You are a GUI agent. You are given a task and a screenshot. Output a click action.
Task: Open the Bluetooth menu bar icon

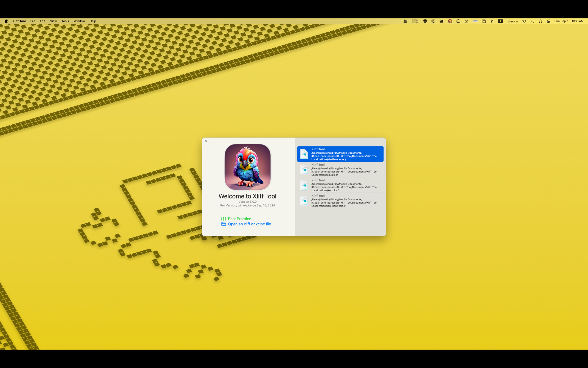[x=492, y=21]
